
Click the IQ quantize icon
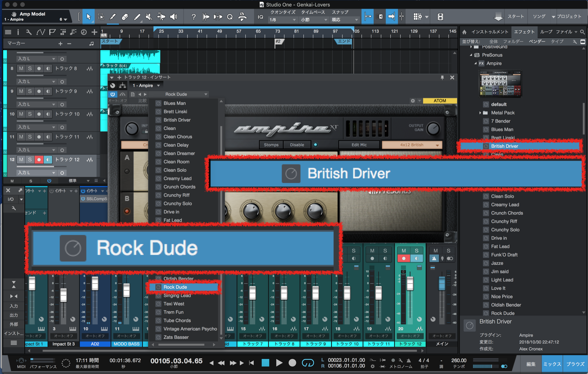[x=260, y=17]
